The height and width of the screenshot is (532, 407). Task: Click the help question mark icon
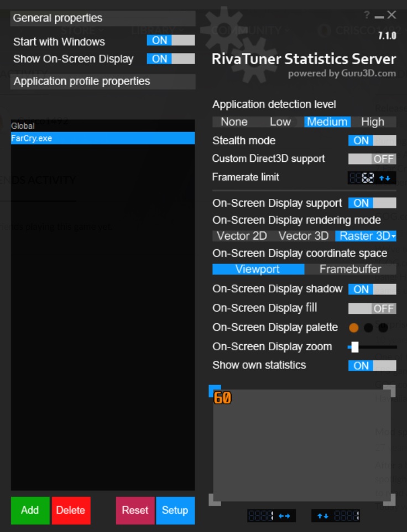[367, 15]
